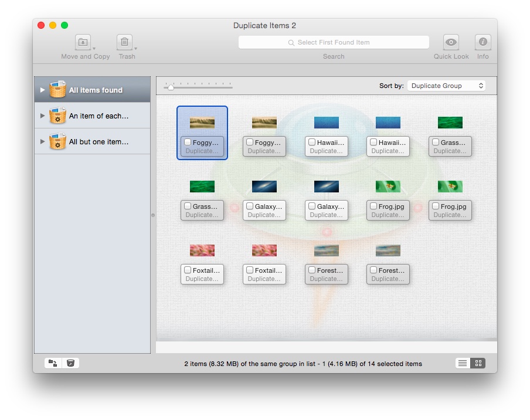This screenshot has width=530, height=420.
Task: Check the Hawaii checkbox beside the Grass item
Action: pos(373,142)
